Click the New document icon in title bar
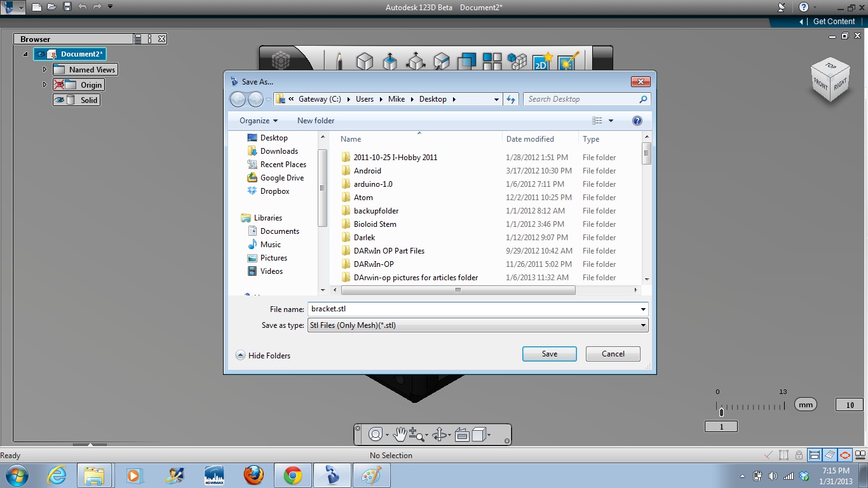This screenshot has height=488, width=868. coord(37,7)
